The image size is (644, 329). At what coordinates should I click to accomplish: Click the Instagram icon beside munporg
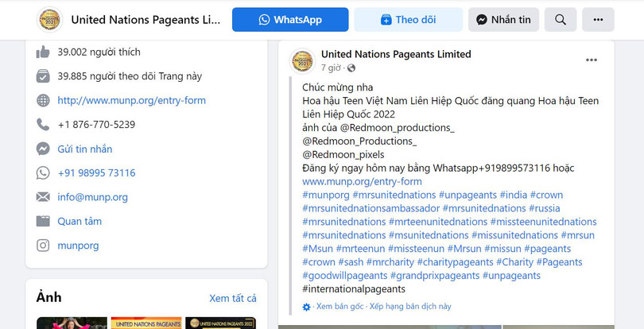click(x=43, y=246)
